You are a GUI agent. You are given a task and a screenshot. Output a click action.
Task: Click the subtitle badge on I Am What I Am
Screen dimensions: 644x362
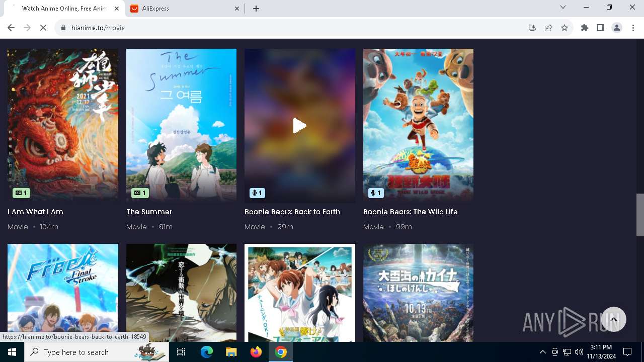click(x=21, y=193)
